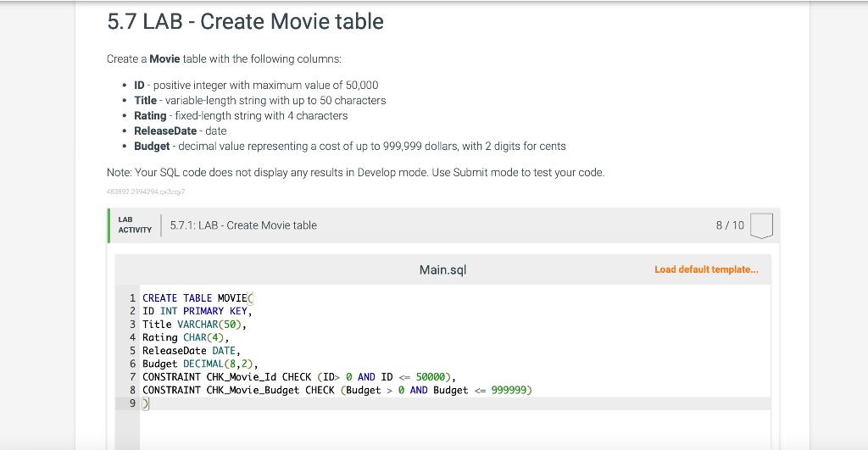
Task: Click the ID INT PRIMARY KEY code line
Action: [x=197, y=311]
